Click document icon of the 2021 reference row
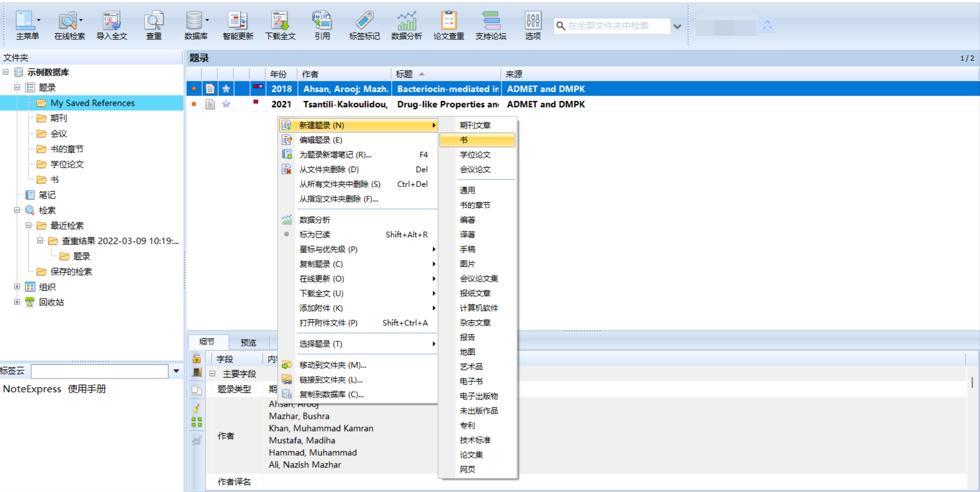Viewport: 980px width, 492px height. coord(210,104)
